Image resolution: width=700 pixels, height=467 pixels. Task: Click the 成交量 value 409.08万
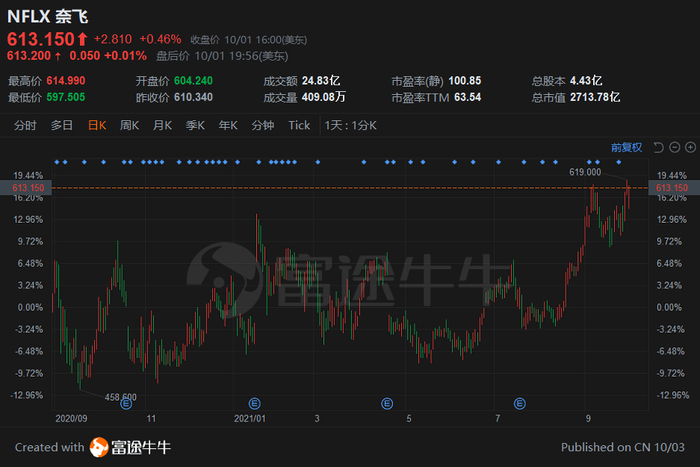tap(324, 97)
